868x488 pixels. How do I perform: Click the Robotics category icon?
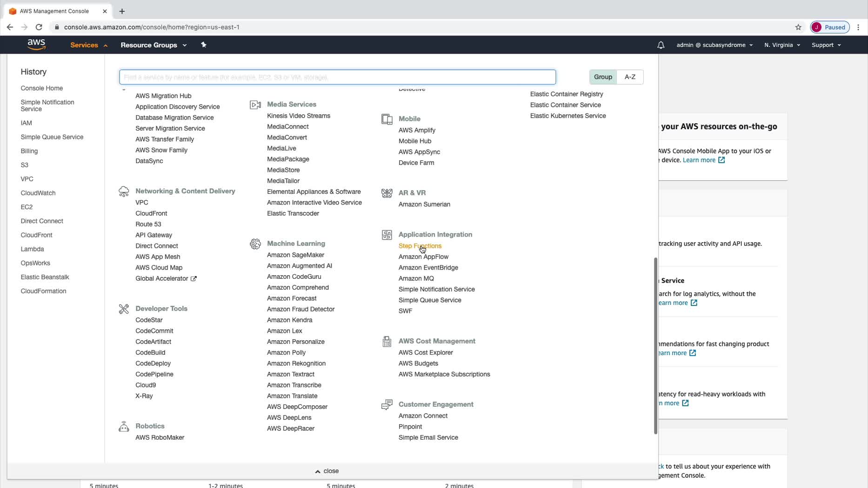click(x=124, y=426)
